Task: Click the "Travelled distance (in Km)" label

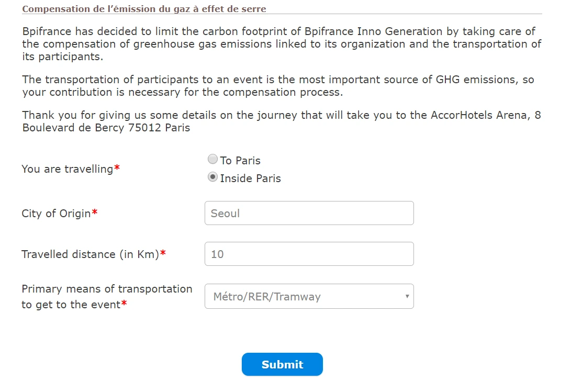Action: click(x=90, y=254)
